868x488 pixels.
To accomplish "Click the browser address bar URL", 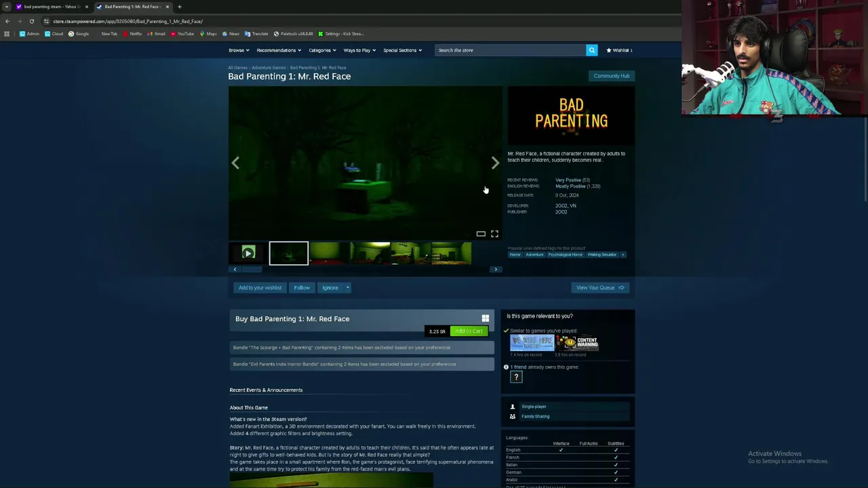I will coord(127,21).
